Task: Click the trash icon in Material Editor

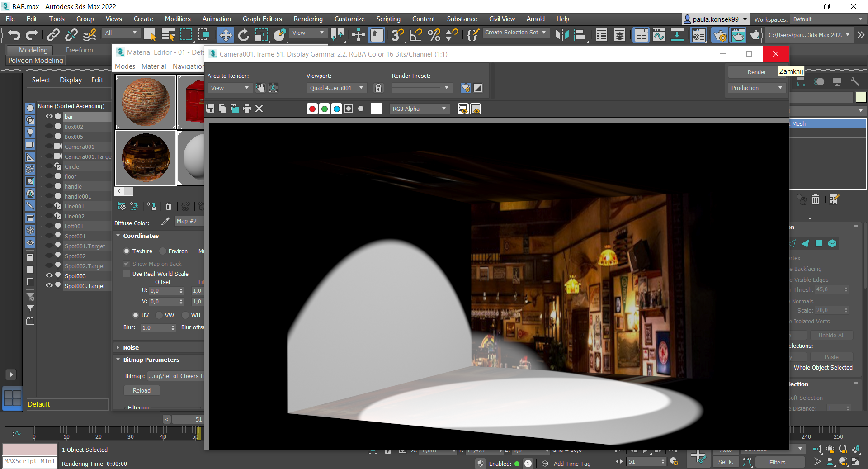Action: (x=169, y=206)
